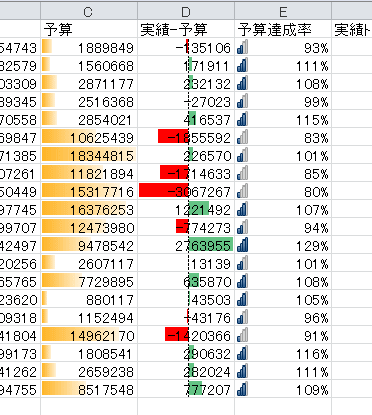Viewport: 372px width, 415px height.
Task: Select budget cell 2871177
Action: click(x=89, y=83)
